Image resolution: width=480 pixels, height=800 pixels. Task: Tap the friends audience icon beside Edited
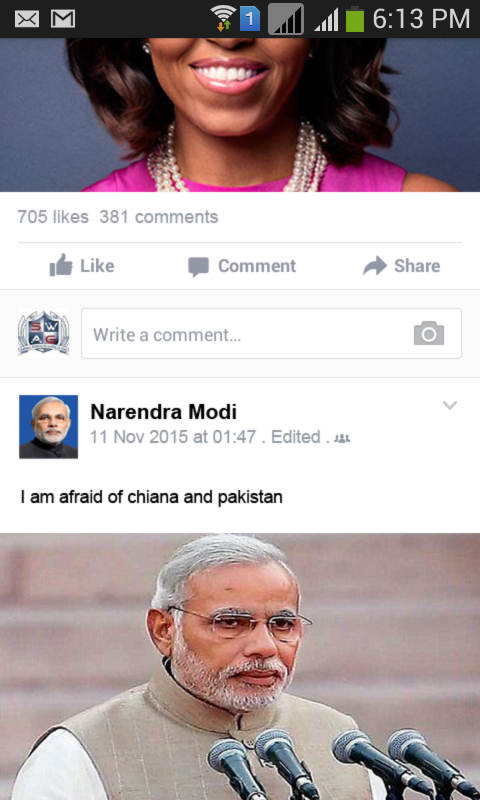pyautogui.click(x=342, y=438)
